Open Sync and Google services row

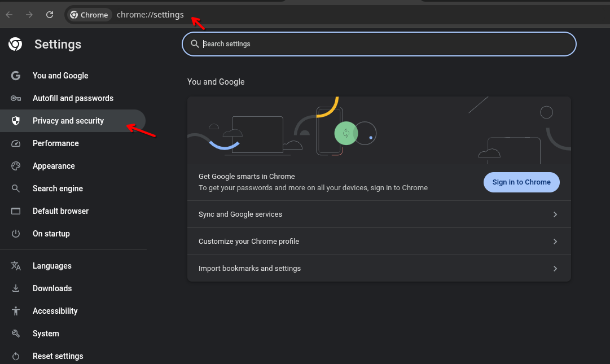(x=379, y=214)
